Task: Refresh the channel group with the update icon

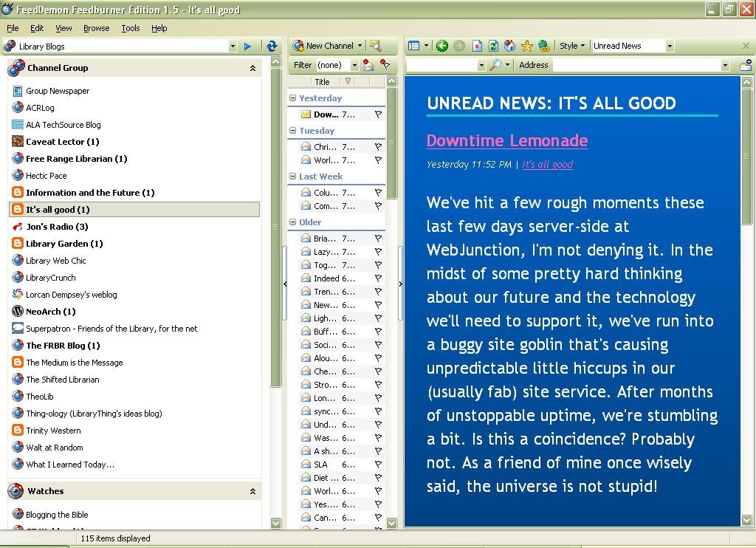Action: 272,47
